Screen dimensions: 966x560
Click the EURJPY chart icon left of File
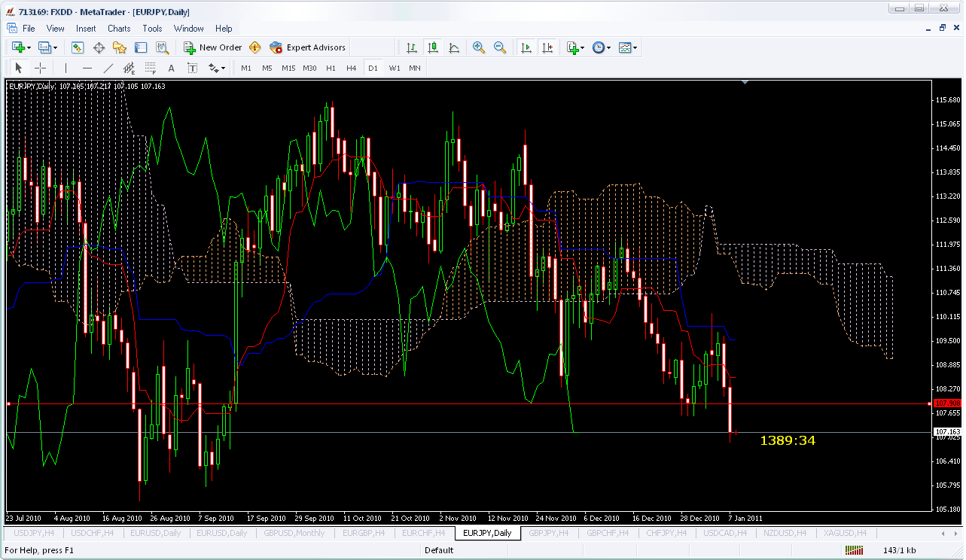click(x=11, y=29)
